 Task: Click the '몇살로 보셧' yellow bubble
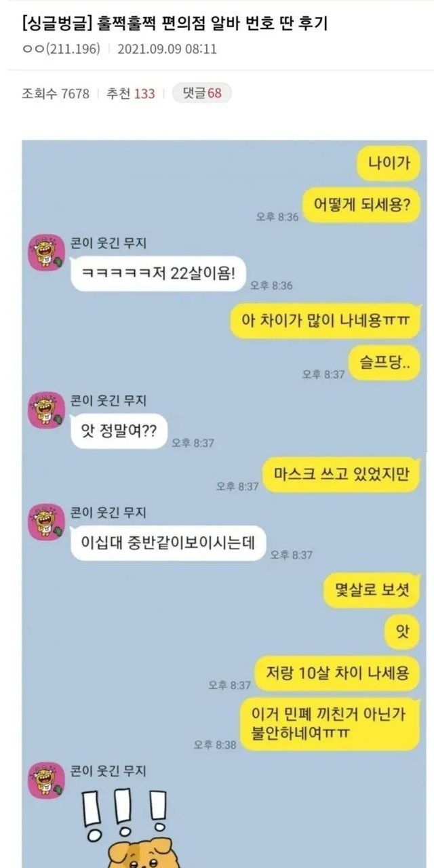(x=372, y=590)
